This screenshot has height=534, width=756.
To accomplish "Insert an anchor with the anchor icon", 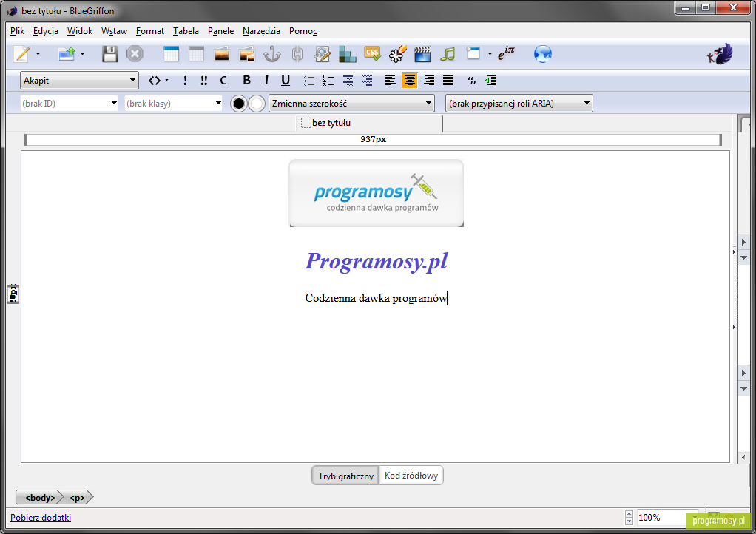I will click(x=272, y=54).
